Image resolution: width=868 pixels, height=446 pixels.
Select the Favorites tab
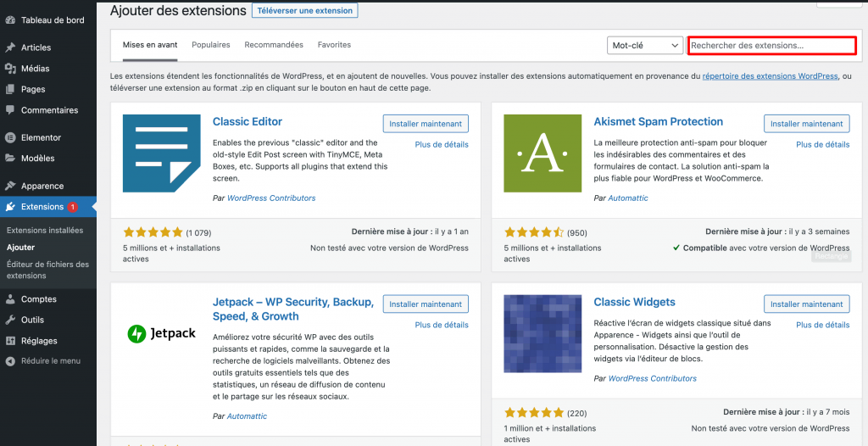coord(334,45)
